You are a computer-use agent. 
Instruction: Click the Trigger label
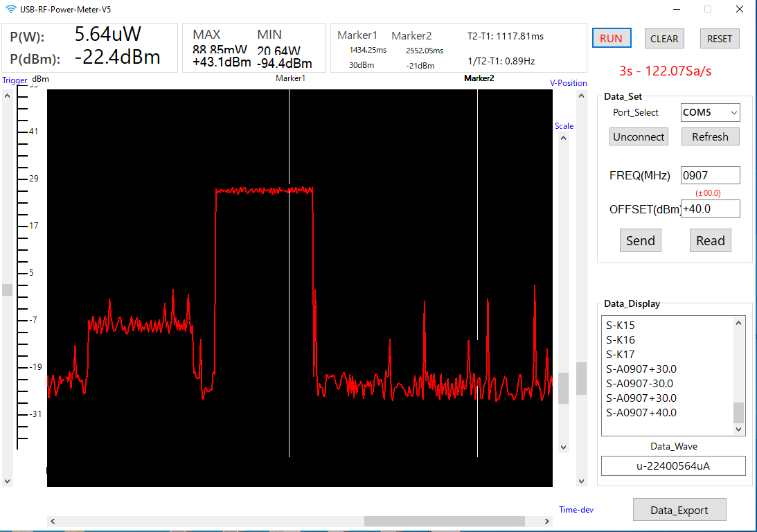(15, 80)
